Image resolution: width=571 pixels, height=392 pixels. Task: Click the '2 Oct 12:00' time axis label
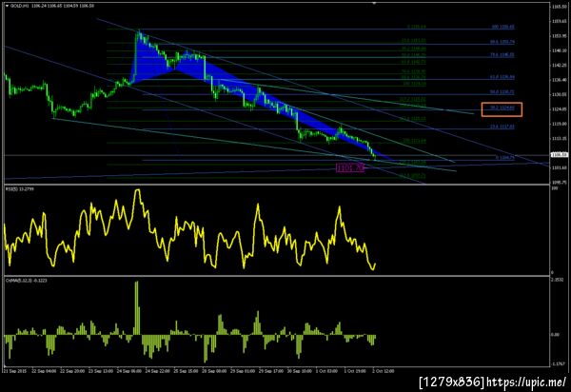pyautogui.click(x=384, y=371)
